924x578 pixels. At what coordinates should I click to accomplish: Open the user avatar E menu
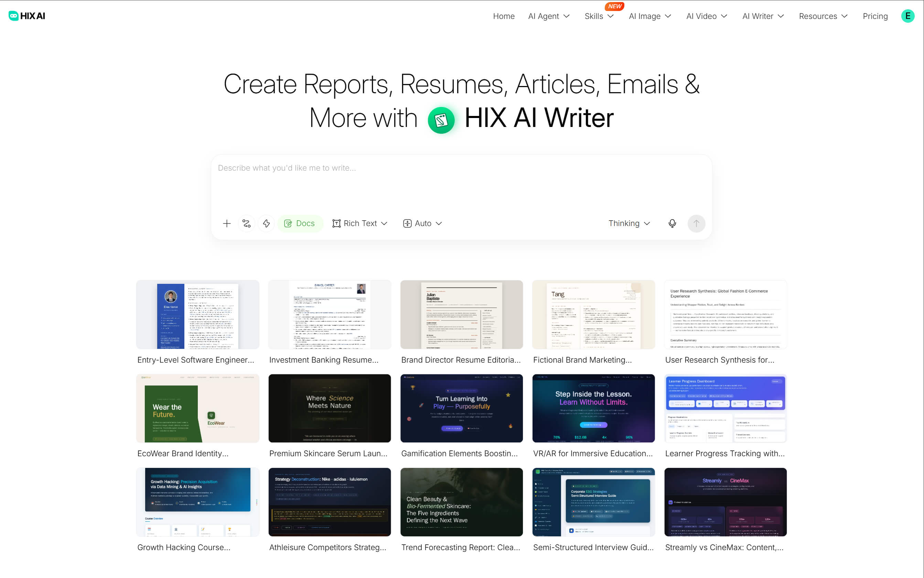tap(907, 16)
